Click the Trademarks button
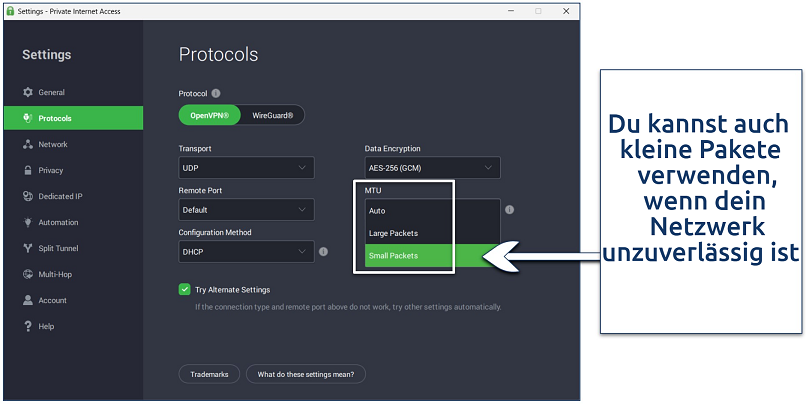 pyautogui.click(x=209, y=374)
